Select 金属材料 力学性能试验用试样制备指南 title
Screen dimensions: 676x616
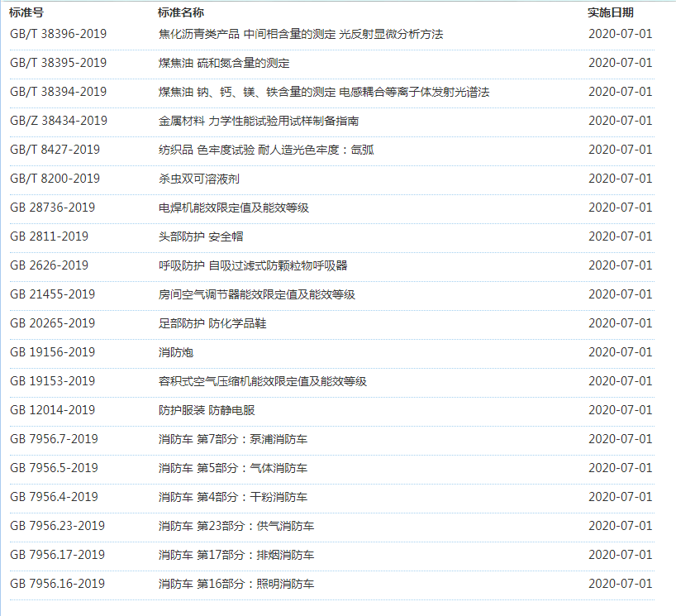click(258, 121)
